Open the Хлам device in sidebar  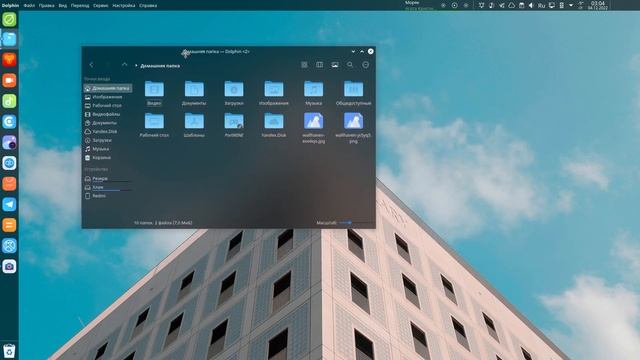click(108, 187)
